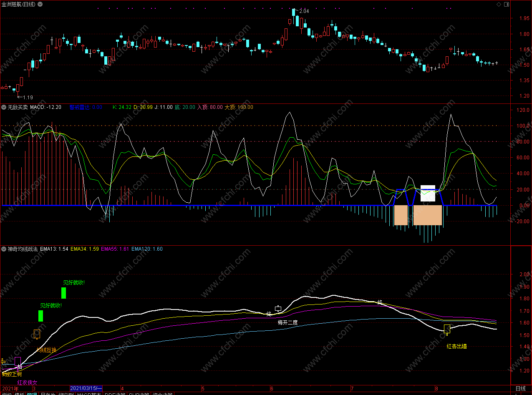Select the 管理 tab at bottom
The width and height of the screenshot is (532, 395).
point(32,393)
